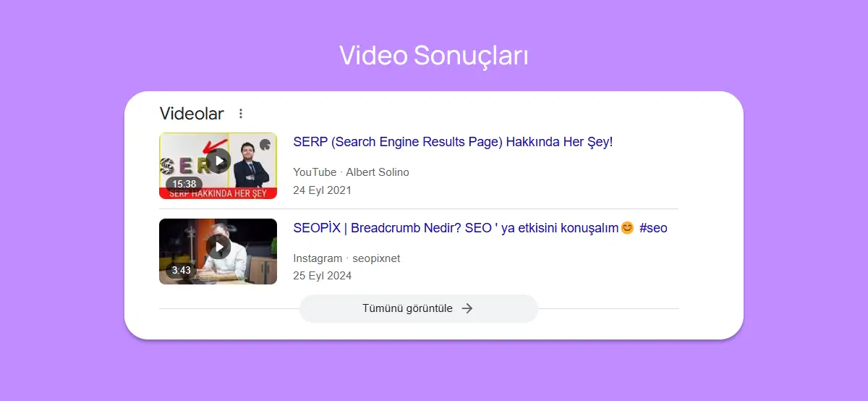Viewport: 868px width, 401px height.
Task: Play the SERP video thumbnail
Action: pos(218,166)
